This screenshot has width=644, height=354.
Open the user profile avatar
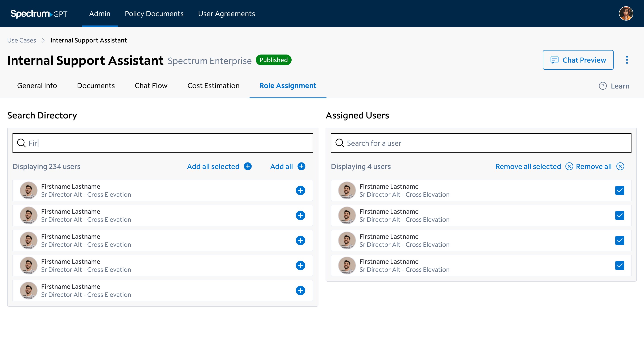[x=626, y=13]
